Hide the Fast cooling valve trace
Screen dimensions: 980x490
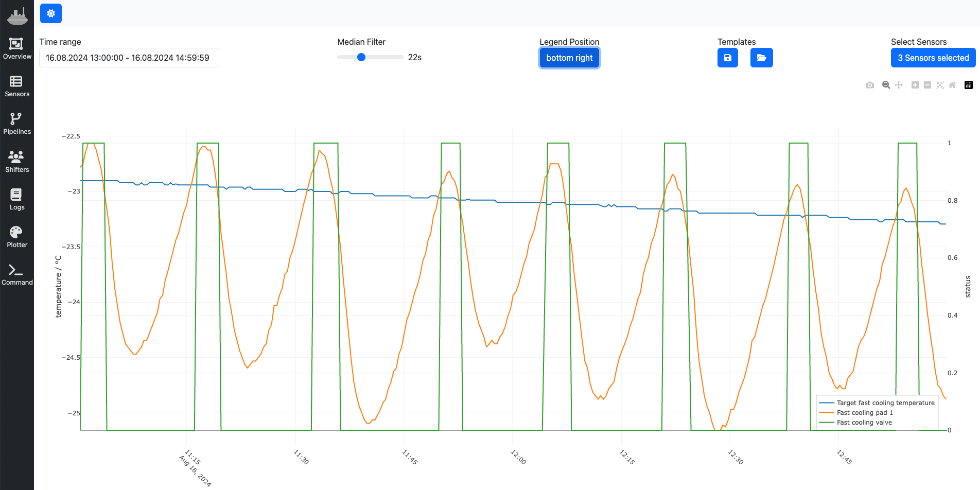pyautogui.click(x=864, y=423)
